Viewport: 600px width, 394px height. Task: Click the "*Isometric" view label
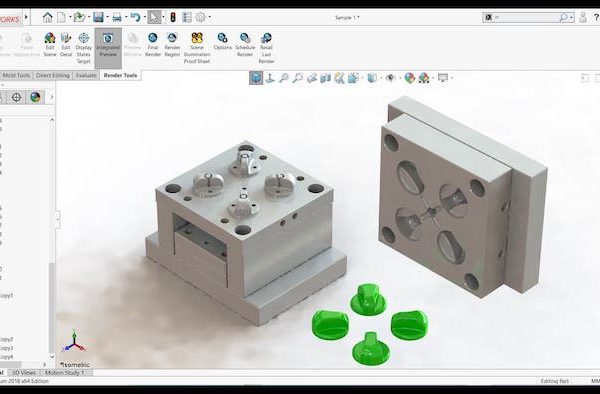[75, 365]
